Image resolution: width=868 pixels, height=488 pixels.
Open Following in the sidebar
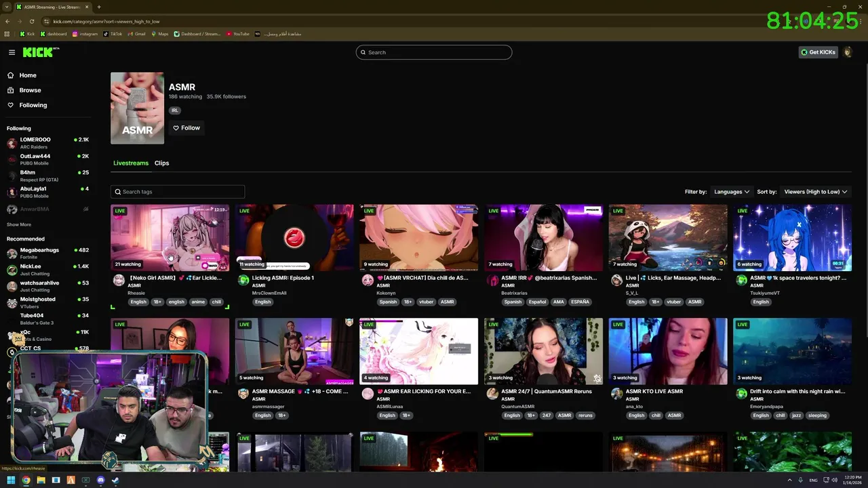coord(33,105)
